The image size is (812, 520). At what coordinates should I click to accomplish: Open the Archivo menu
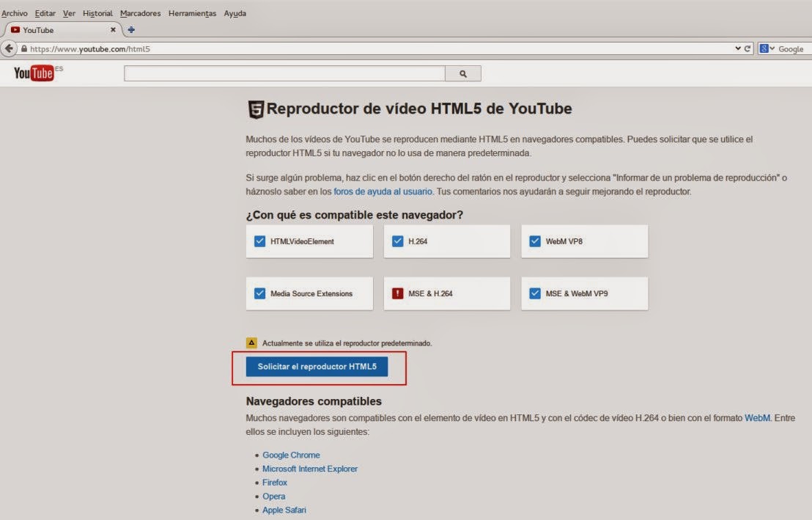(x=15, y=13)
